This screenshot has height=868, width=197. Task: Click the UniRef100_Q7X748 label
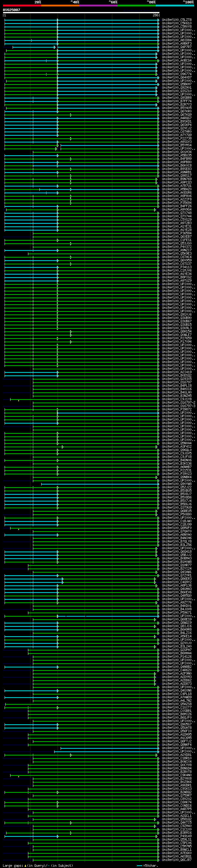(x=177, y=213)
